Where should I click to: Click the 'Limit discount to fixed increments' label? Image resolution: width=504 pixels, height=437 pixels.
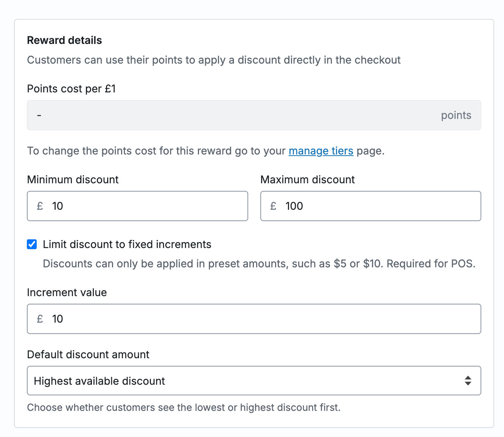click(x=127, y=244)
